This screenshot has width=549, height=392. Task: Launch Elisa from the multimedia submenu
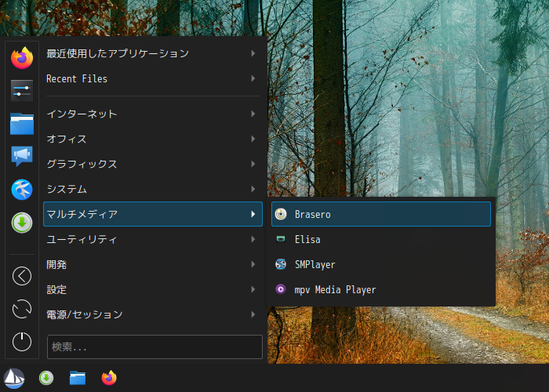pyautogui.click(x=381, y=239)
